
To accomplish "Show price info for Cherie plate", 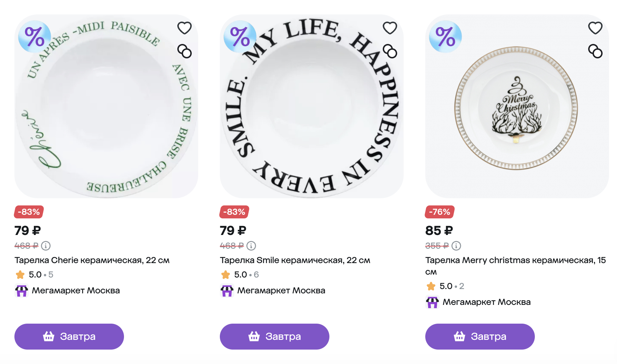I will (x=46, y=246).
